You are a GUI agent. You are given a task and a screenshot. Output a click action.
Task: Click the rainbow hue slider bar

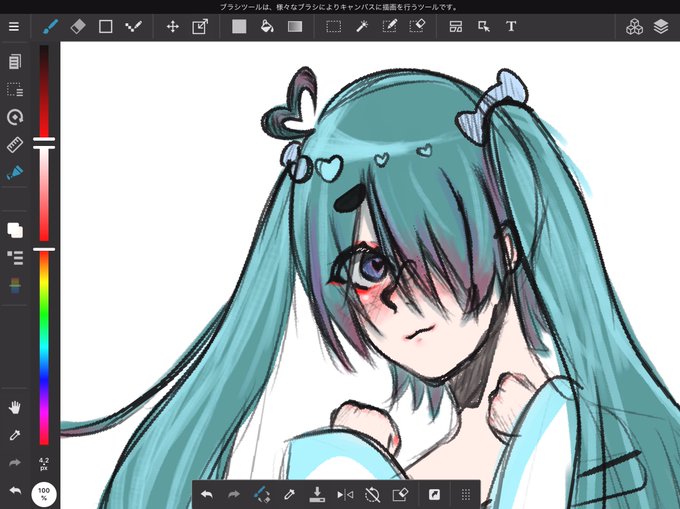44,348
